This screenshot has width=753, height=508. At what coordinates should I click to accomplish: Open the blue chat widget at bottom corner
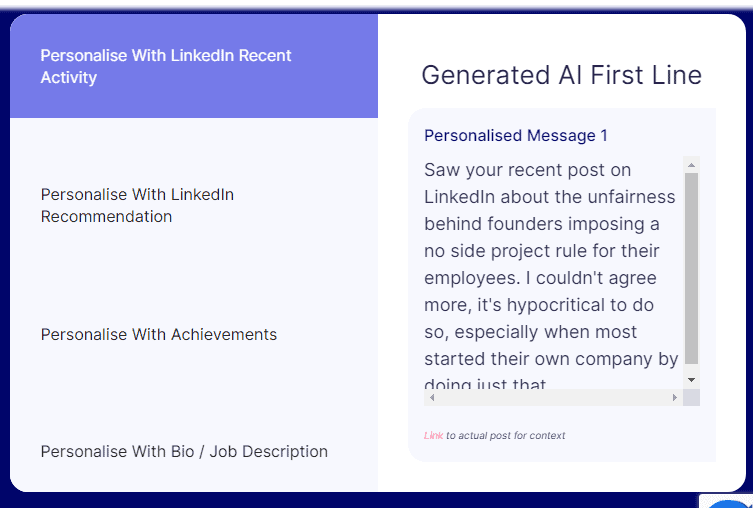point(730,503)
